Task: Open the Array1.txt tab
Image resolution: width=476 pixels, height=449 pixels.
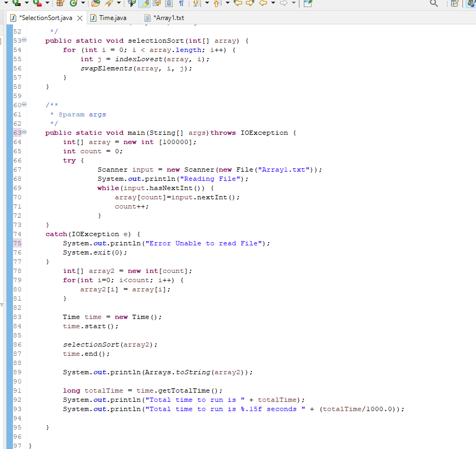Action: click(168, 17)
